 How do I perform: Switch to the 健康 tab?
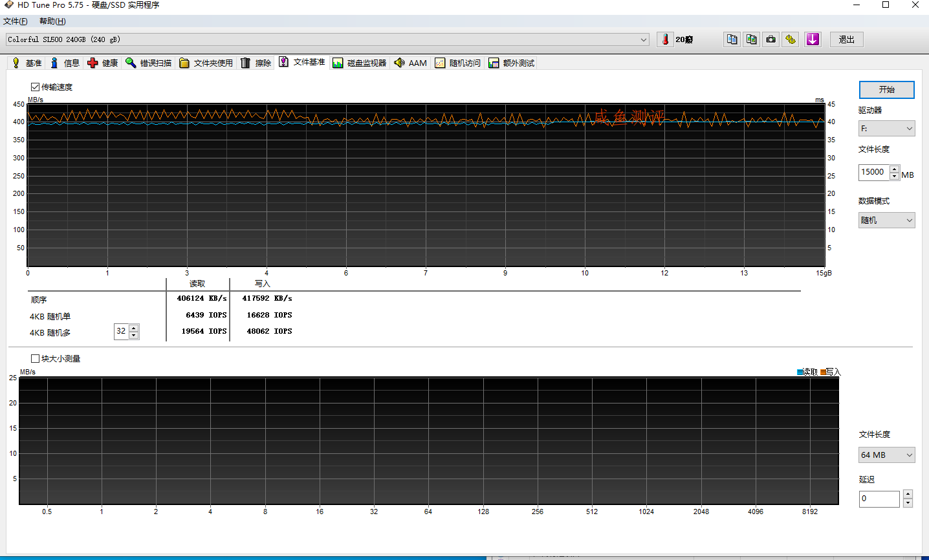click(103, 63)
